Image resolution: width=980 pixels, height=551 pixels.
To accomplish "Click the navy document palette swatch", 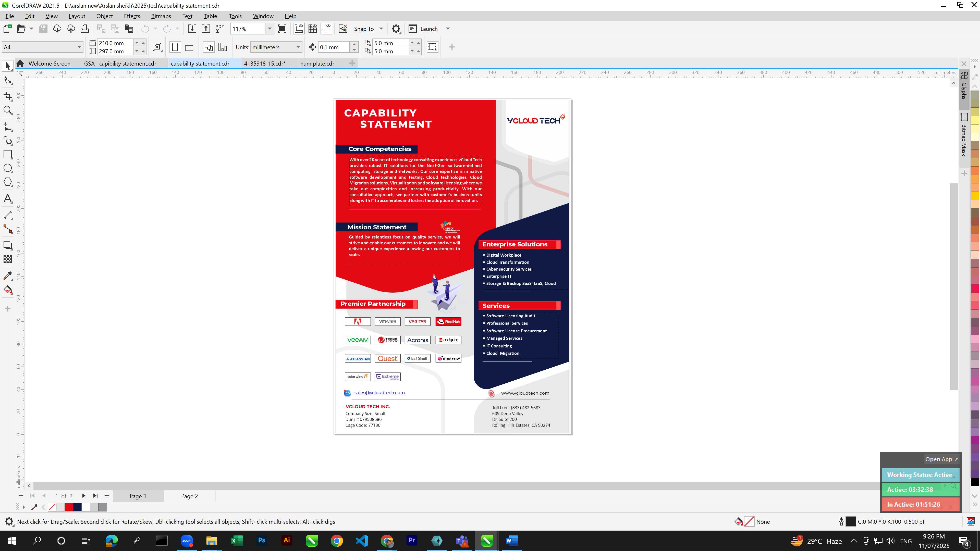I will point(77,507).
